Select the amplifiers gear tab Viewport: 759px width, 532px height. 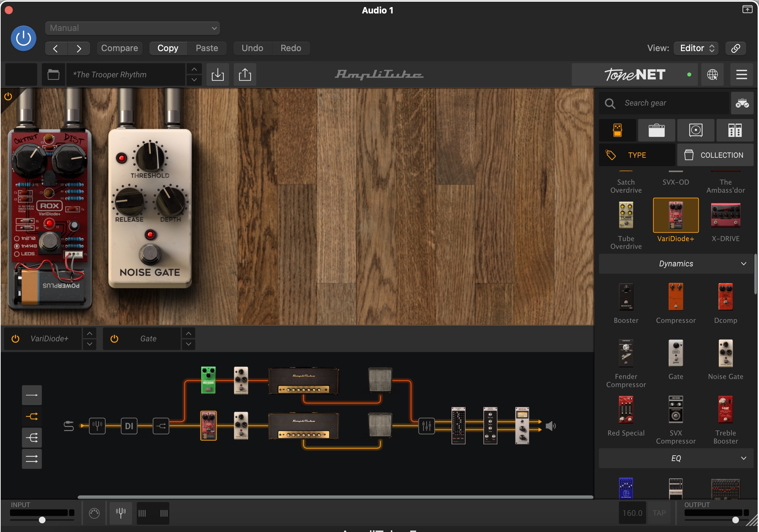656,130
